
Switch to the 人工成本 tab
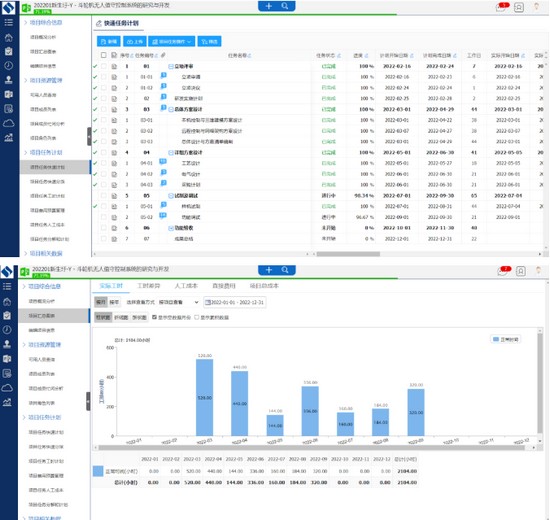[186, 286]
